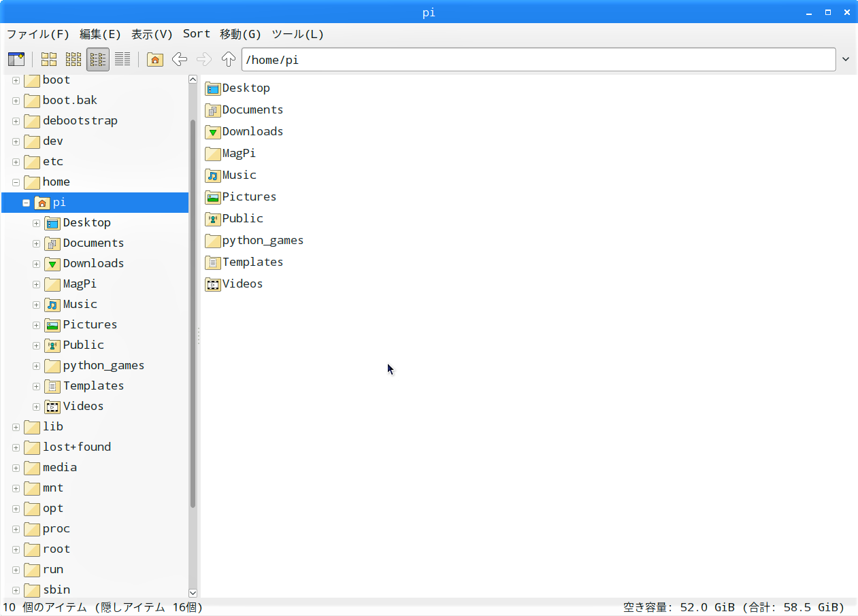The width and height of the screenshot is (858, 616).
Task: Switch to detailed list view
Action: 122,59
